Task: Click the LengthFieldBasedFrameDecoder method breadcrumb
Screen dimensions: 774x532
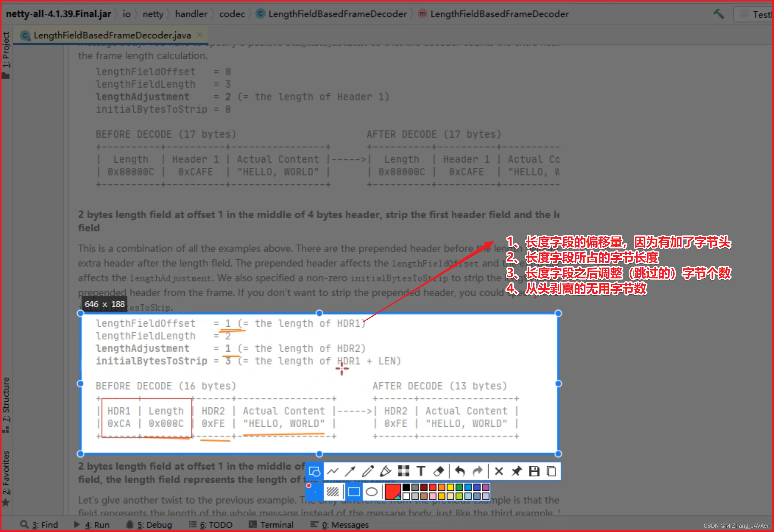Action: coord(494,14)
